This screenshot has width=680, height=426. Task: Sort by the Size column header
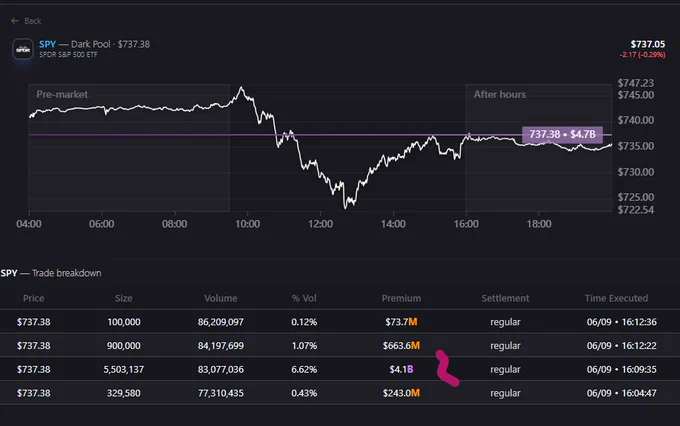click(x=124, y=298)
